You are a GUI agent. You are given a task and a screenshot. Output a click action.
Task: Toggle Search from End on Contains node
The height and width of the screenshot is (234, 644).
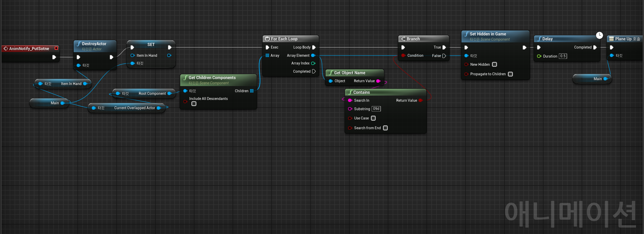pyautogui.click(x=385, y=128)
